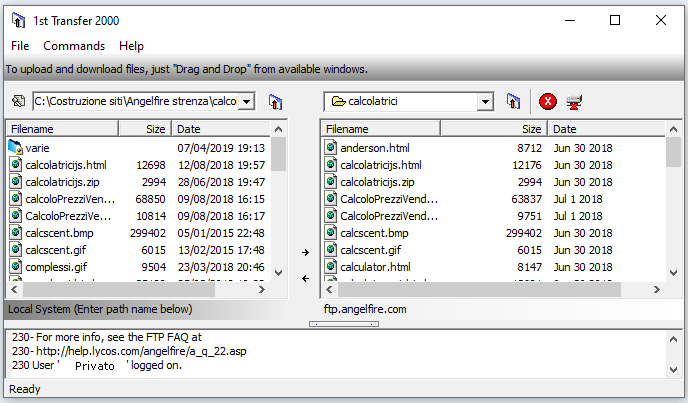Click the disconnect from server icon
This screenshot has width=688, height=403.
tap(574, 102)
